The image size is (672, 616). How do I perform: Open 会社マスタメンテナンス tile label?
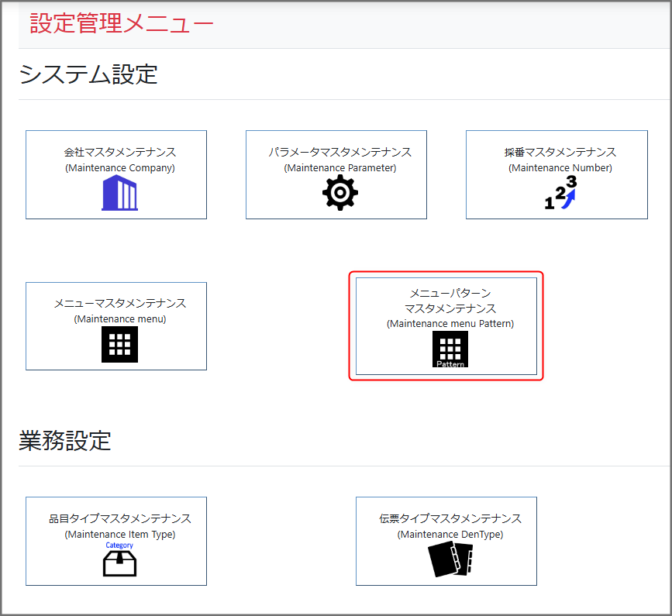click(119, 153)
